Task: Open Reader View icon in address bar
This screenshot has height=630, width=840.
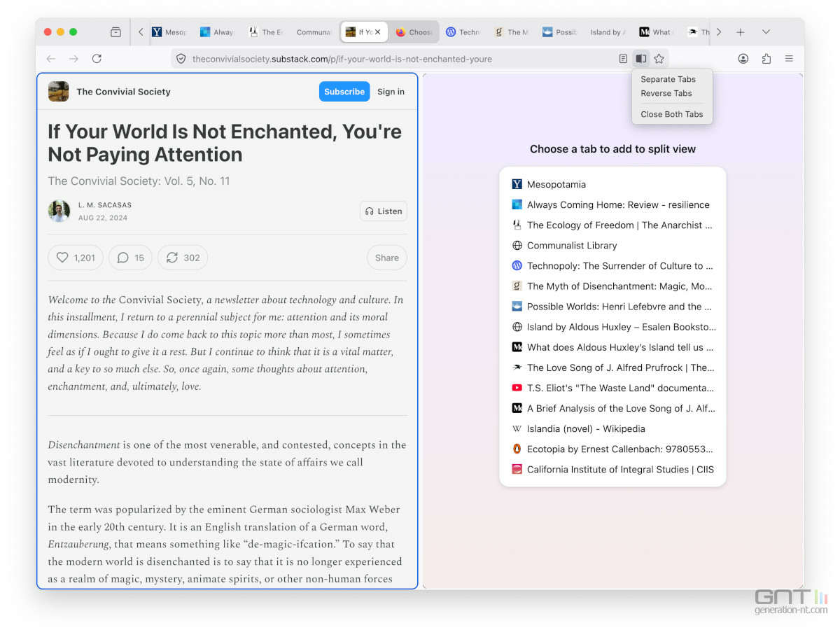Action: point(623,59)
